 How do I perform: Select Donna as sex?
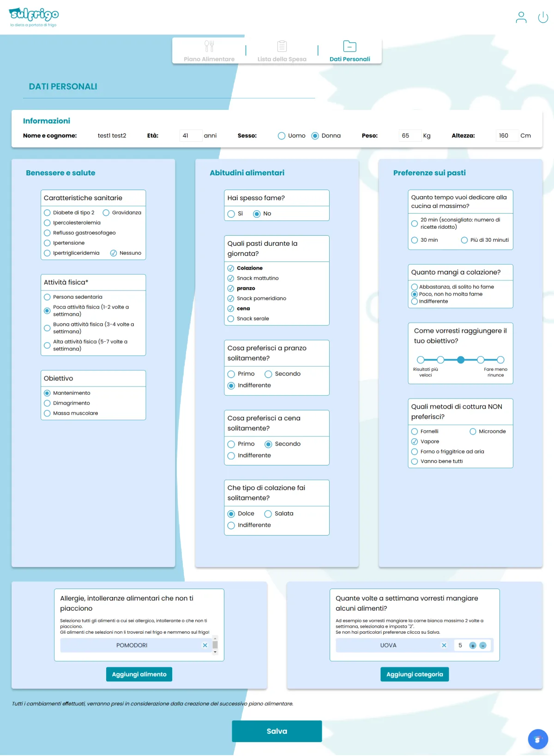tap(315, 136)
